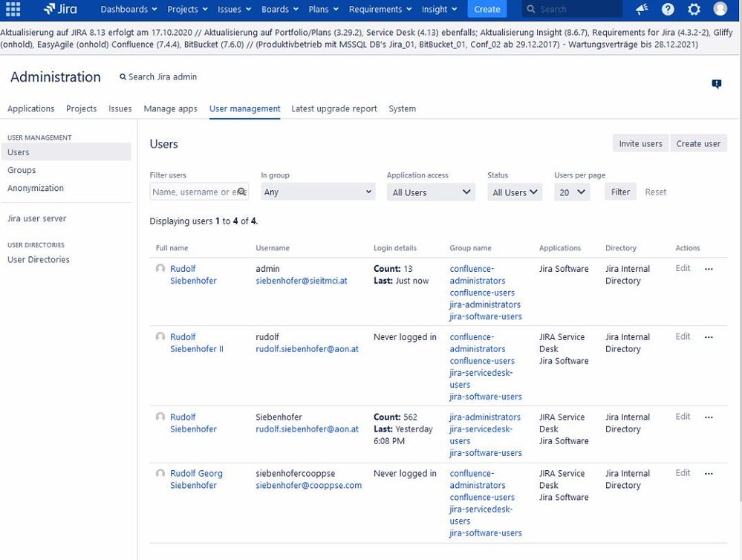
Task: Click the blue feedback comment icon
Action: [x=717, y=84]
